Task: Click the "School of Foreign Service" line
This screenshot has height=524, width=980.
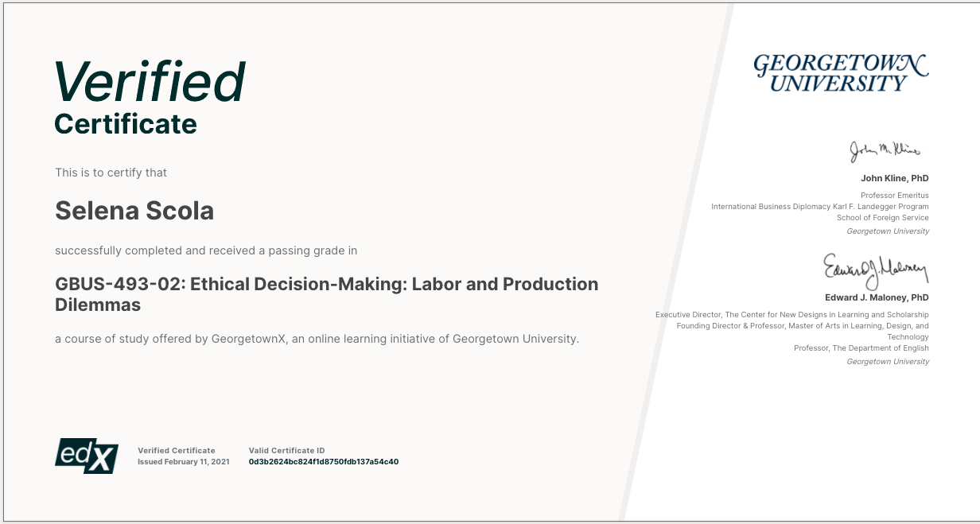Action: point(883,218)
